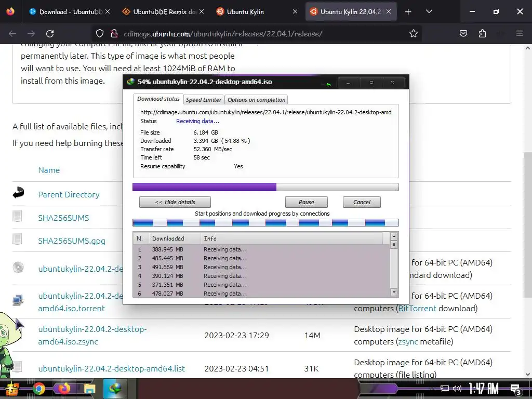Click the green arrow icon in dialog title bar
This screenshot has height=399, width=532.
(x=328, y=85)
